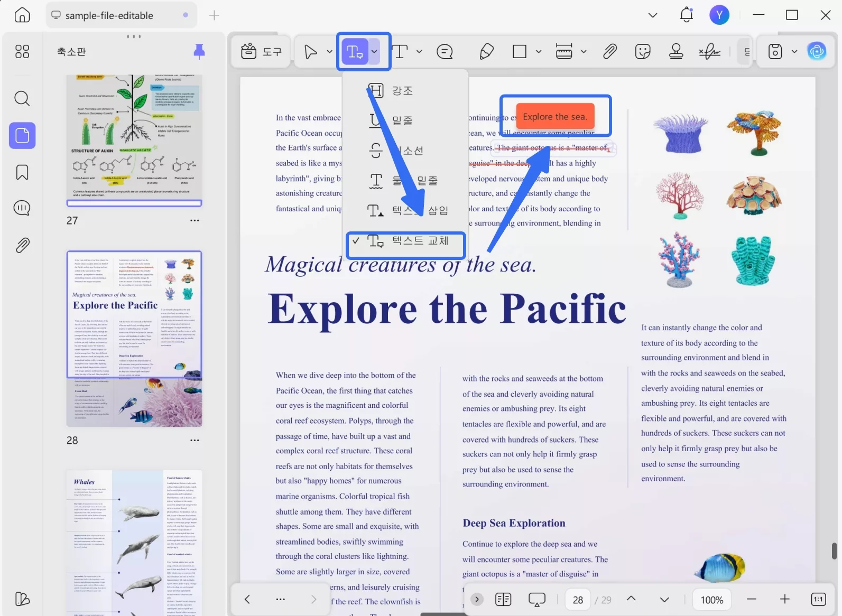Open the sticker tool
The height and width of the screenshot is (616, 842).
pos(643,51)
